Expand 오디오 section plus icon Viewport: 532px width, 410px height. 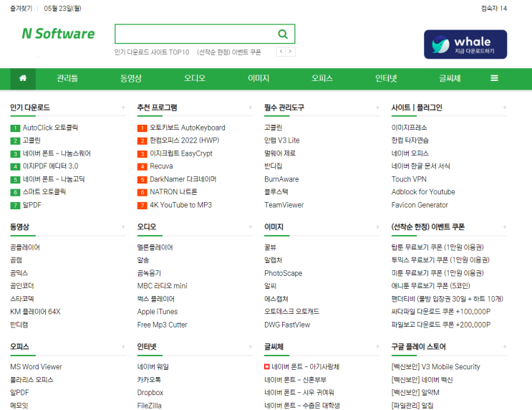(251, 227)
